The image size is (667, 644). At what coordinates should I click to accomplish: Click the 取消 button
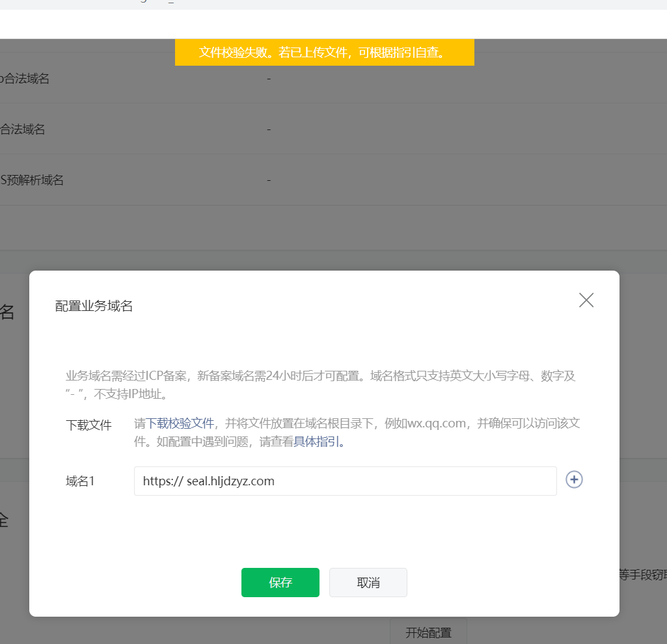368,582
